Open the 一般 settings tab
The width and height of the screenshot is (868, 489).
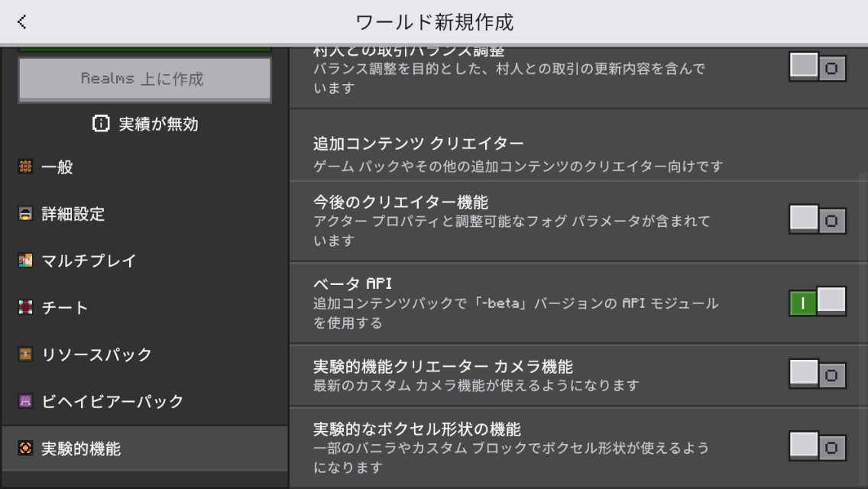coord(145,167)
